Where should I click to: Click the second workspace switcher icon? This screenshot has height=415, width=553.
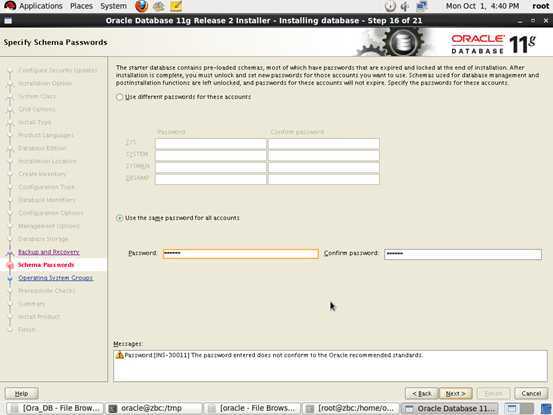point(527,409)
